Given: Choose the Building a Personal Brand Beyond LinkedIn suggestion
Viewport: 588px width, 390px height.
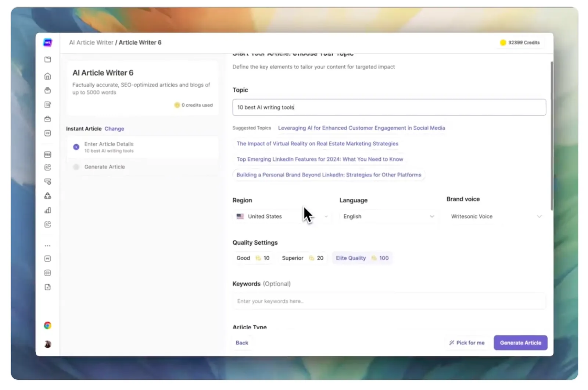Looking at the screenshot, I should (x=329, y=175).
